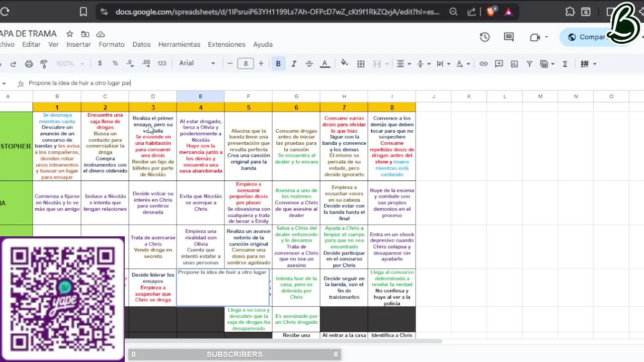
Task: Open the 100% zoom dropdown
Action: [70, 64]
